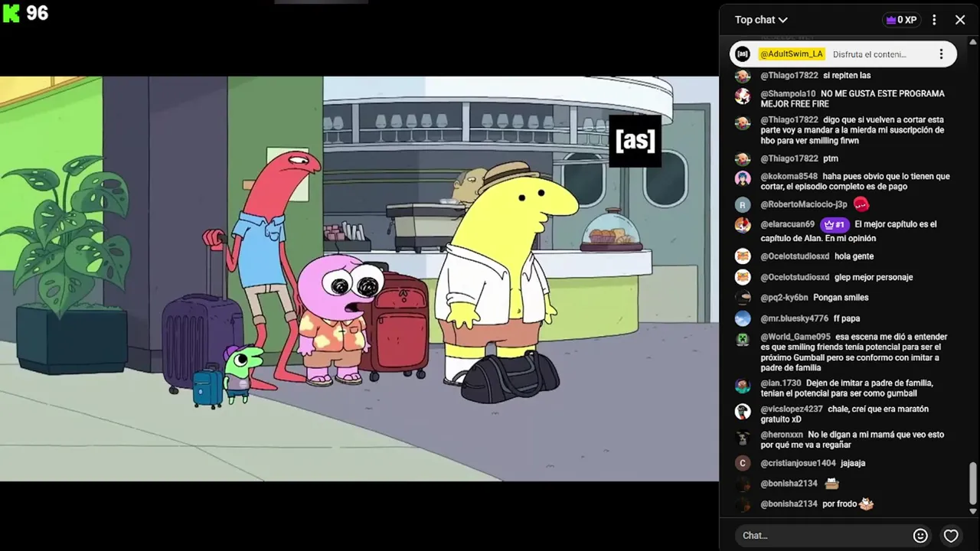Click message text 'Pongan smiles'

pos(841,298)
